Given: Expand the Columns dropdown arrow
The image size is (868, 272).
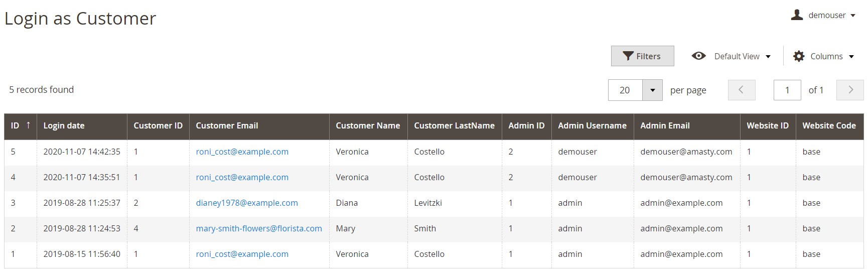Looking at the screenshot, I should [x=851, y=57].
